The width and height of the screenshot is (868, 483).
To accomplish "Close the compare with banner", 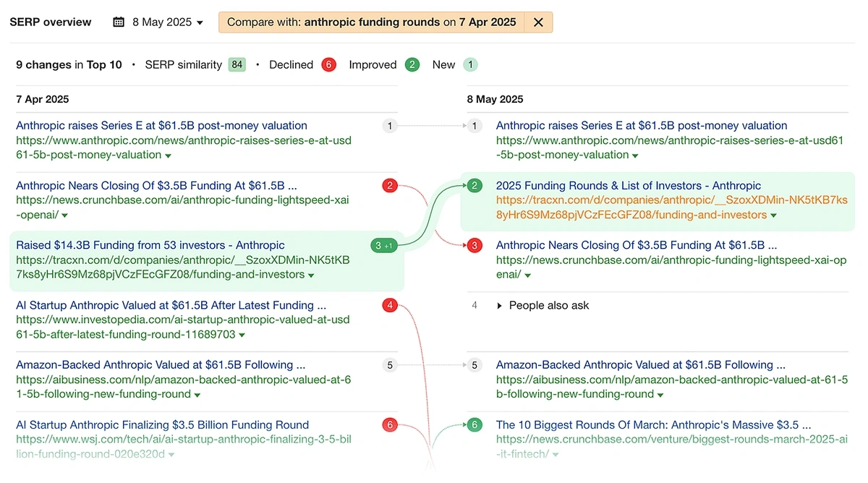I will [538, 22].
